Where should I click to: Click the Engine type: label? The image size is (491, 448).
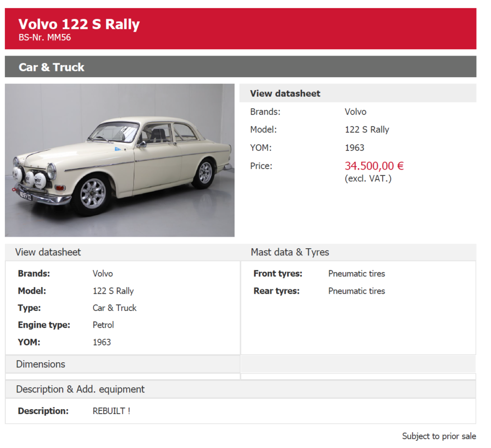(44, 325)
